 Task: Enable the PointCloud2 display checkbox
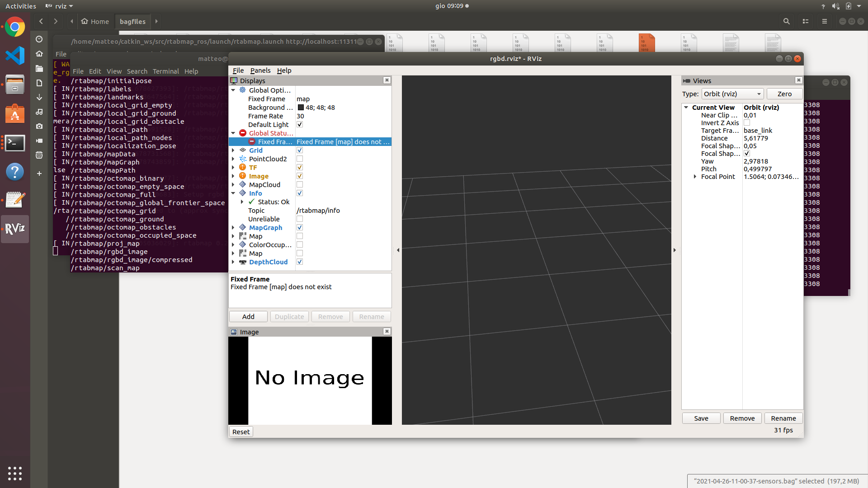300,159
